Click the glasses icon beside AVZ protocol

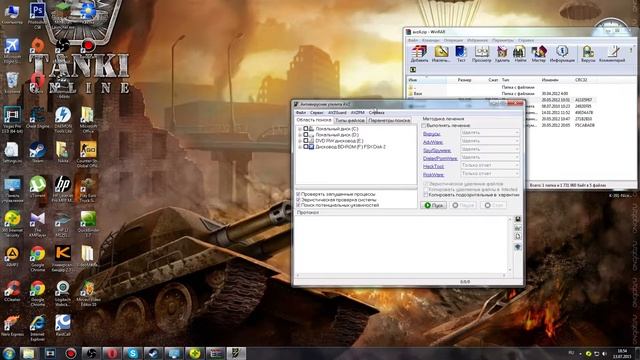click(x=518, y=228)
